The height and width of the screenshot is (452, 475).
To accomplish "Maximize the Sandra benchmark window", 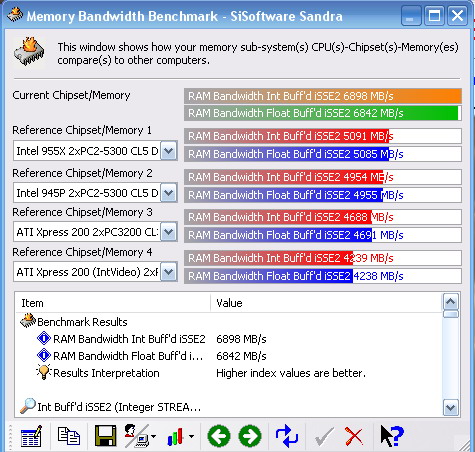I will 434,16.
